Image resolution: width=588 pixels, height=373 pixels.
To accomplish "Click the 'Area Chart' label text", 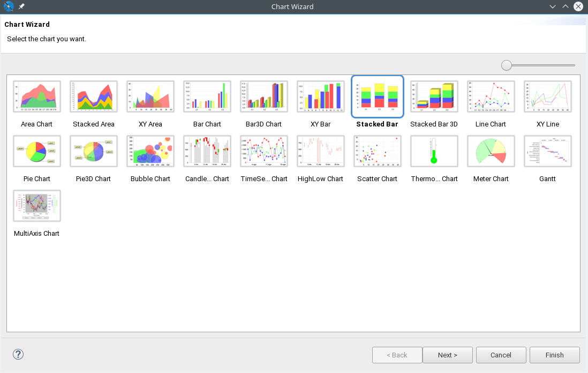I will pyautogui.click(x=37, y=124).
